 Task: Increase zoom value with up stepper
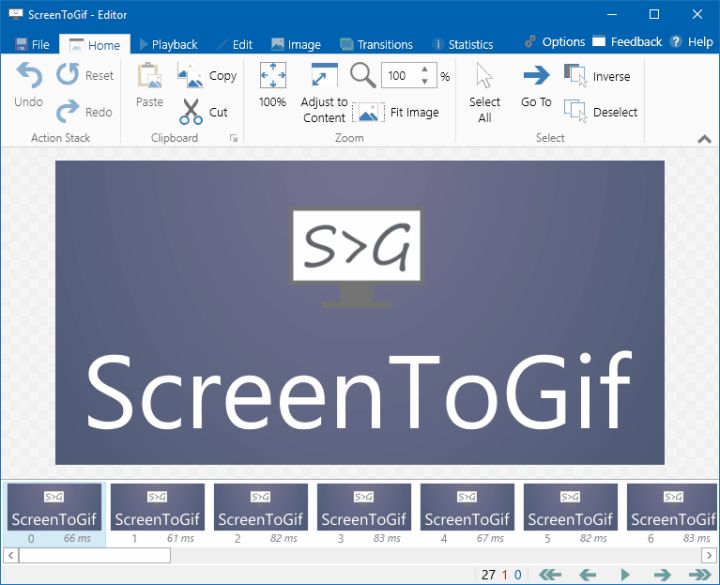click(x=425, y=70)
